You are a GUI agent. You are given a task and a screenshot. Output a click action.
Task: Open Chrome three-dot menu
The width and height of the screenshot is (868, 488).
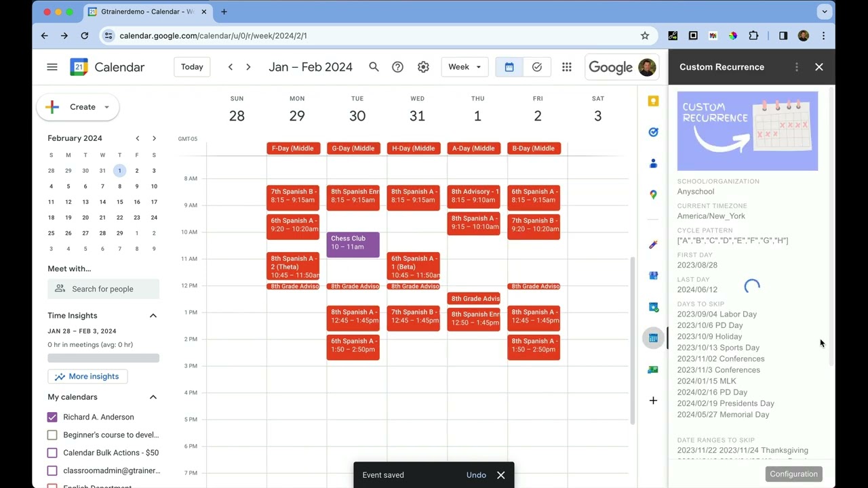click(x=823, y=36)
